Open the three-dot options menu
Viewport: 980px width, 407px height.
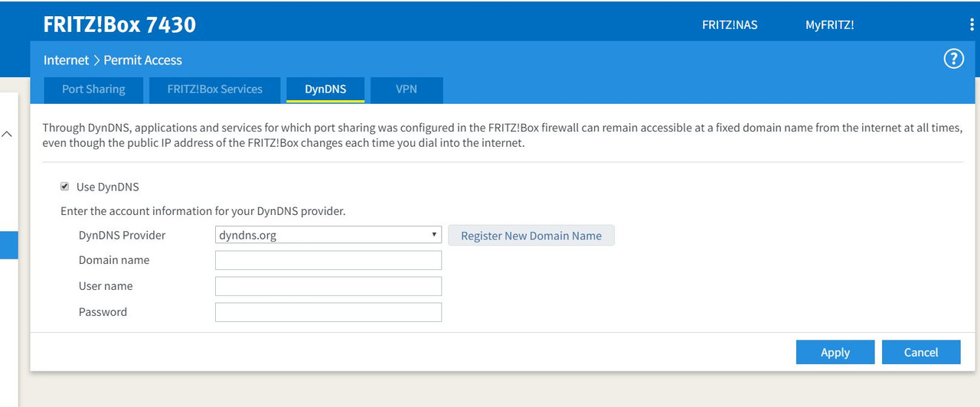coord(972,25)
